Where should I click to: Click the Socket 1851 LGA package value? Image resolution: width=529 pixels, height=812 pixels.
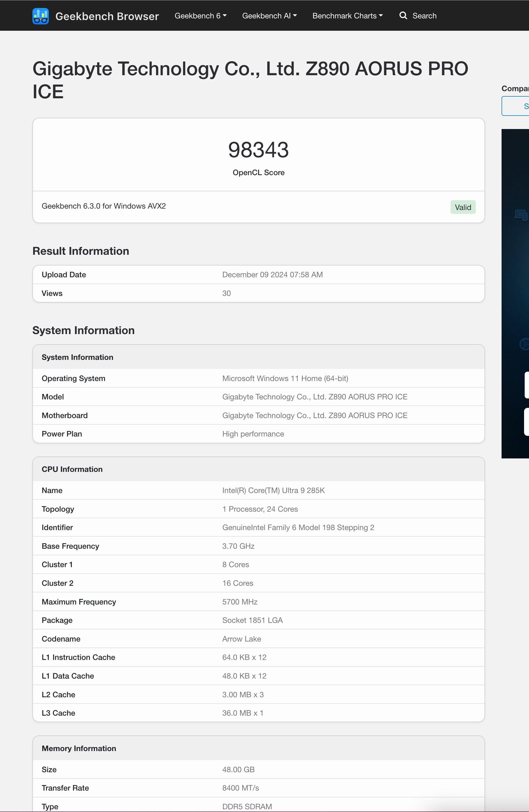(252, 620)
